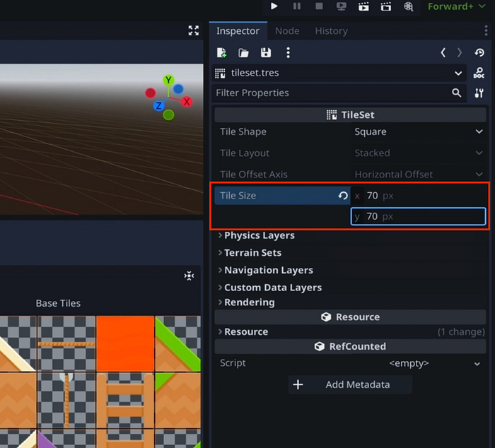Edit the Tile Size y value

point(418,216)
